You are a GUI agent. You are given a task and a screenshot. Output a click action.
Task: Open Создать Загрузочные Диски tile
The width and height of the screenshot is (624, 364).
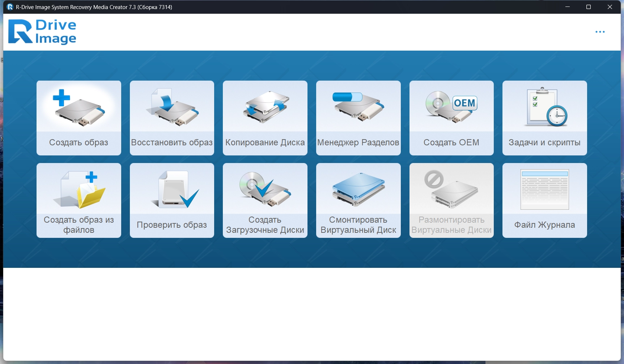(x=265, y=200)
